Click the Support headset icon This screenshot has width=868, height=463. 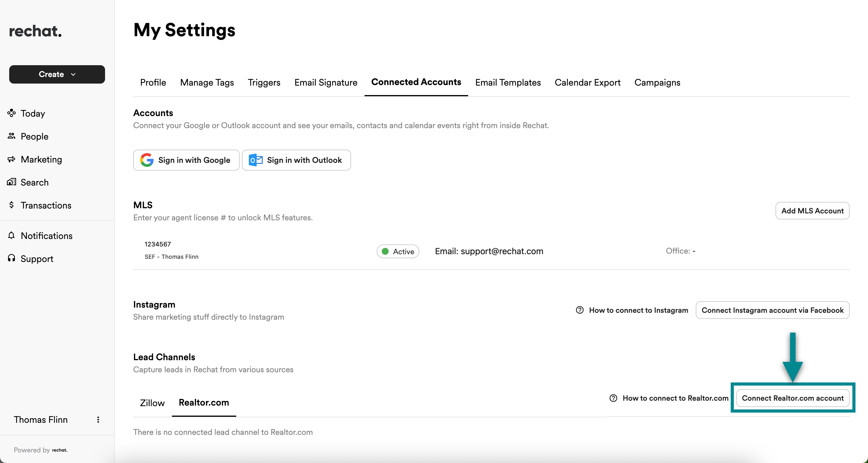click(x=11, y=258)
